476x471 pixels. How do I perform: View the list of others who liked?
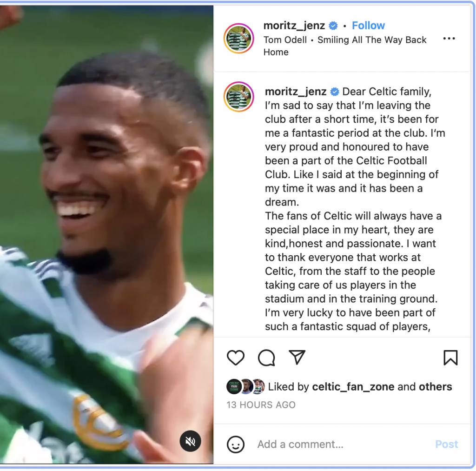pos(435,386)
